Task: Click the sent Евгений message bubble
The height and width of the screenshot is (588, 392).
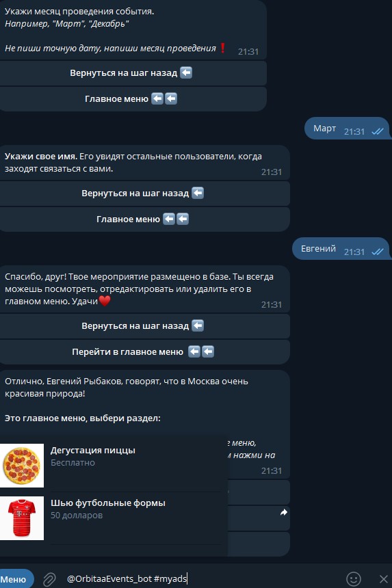Action: [x=341, y=249]
